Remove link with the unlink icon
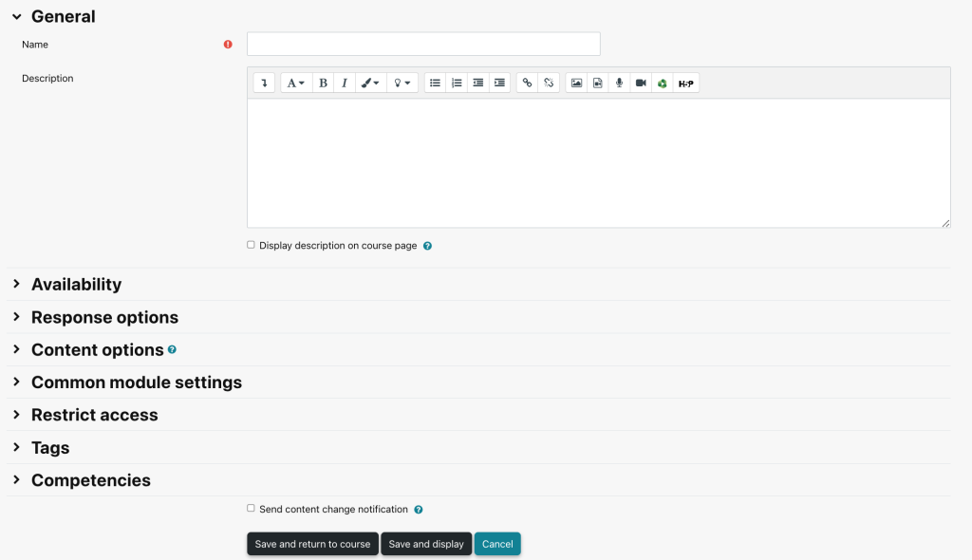Screen dimensions: 972x560 click(x=549, y=84)
